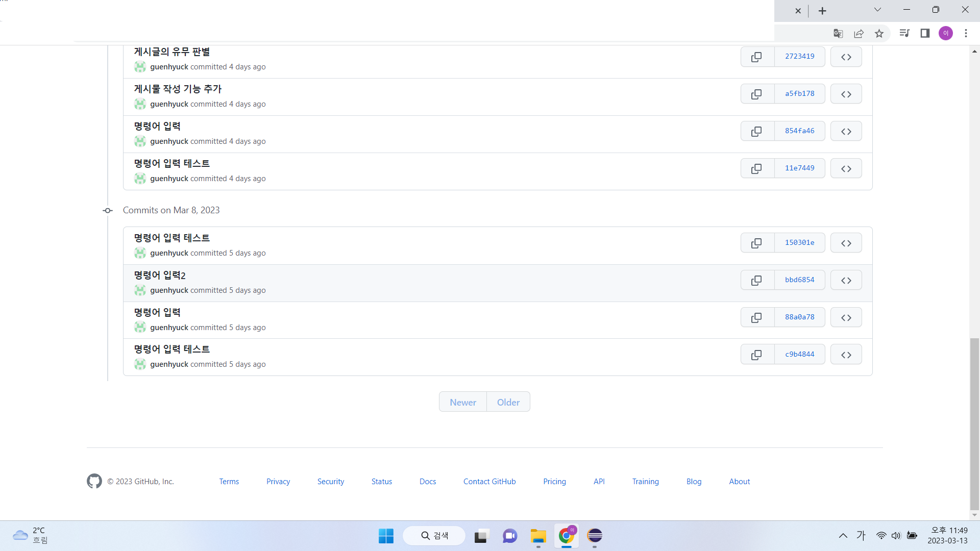Copy full SHA for commit 150301e
The height and width of the screenshot is (551, 980).
click(757, 243)
